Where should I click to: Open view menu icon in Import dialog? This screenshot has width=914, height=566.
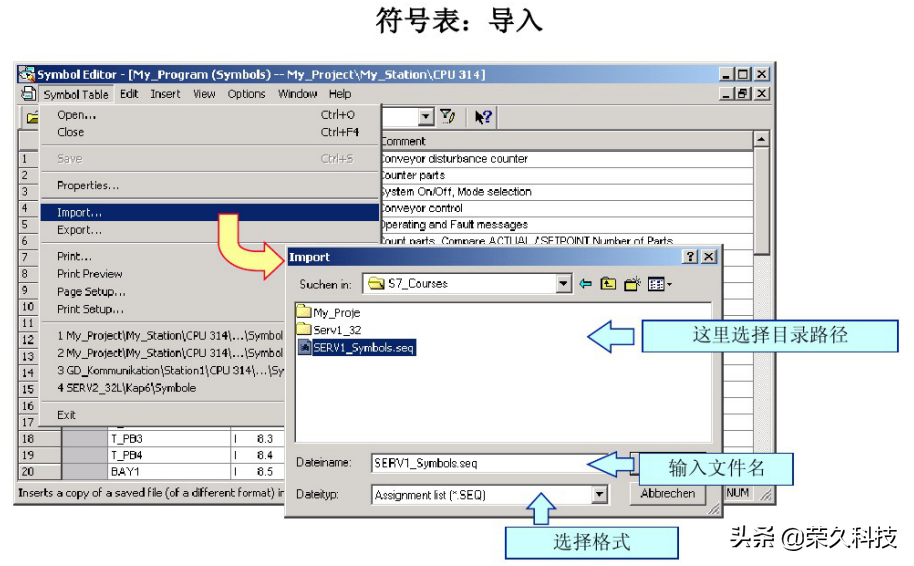[x=659, y=284]
